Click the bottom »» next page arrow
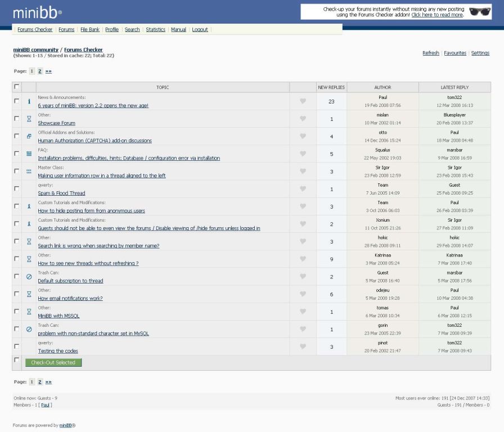 point(48,382)
